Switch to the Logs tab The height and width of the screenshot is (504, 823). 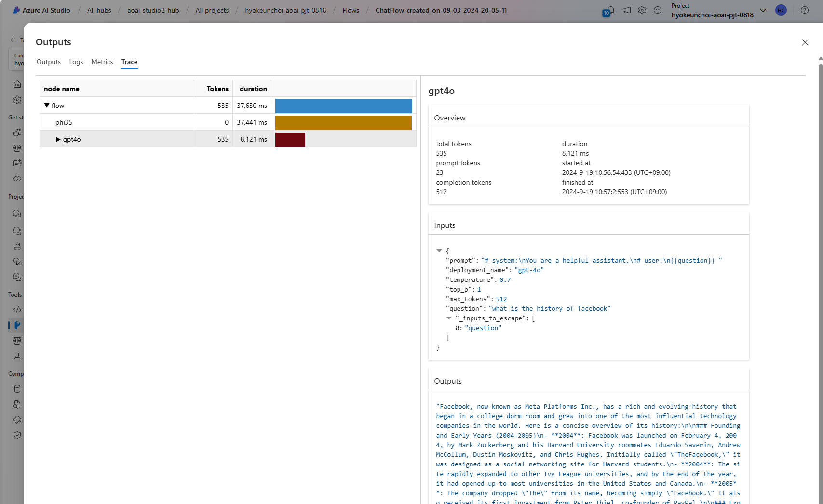pos(76,62)
